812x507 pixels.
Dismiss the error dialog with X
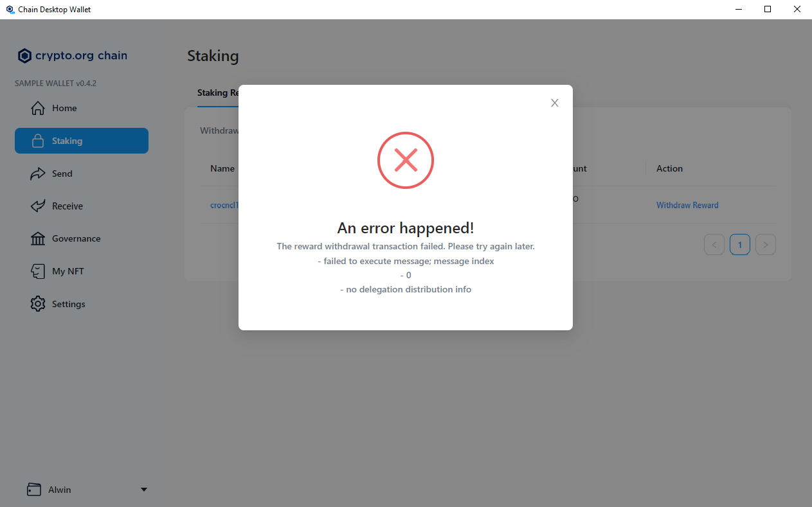pyautogui.click(x=554, y=102)
